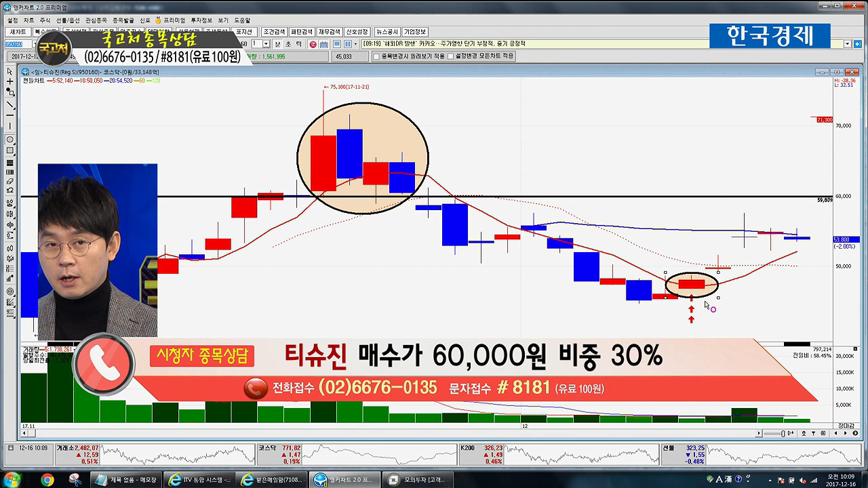This screenshot has width=868, height=488.
Task: Select the arrow pointer tool in left toolbar
Action: pyautogui.click(x=9, y=71)
